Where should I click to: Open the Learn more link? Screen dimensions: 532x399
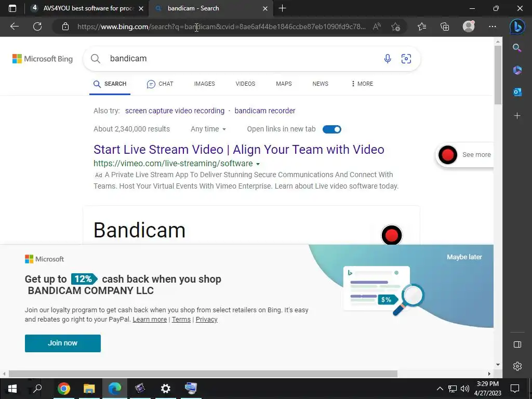point(150,320)
